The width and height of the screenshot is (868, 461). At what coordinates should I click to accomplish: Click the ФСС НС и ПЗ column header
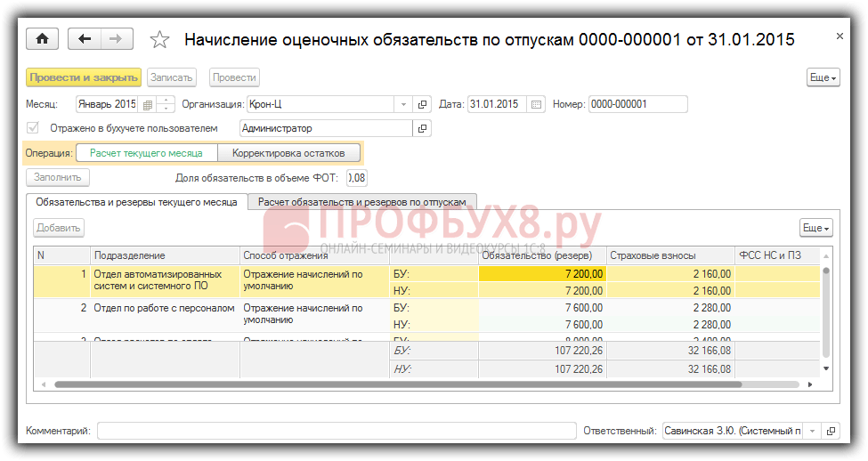click(x=777, y=255)
